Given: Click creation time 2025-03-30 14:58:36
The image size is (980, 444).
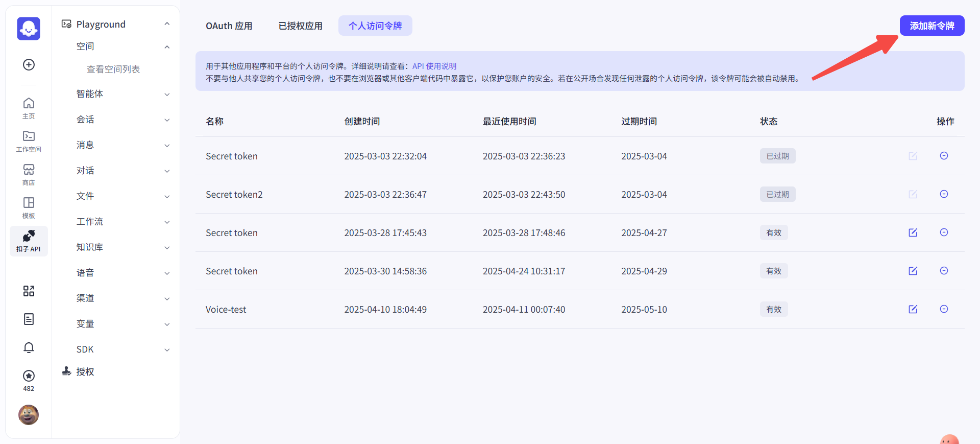Looking at the screenshot, I should click(385, 271).
